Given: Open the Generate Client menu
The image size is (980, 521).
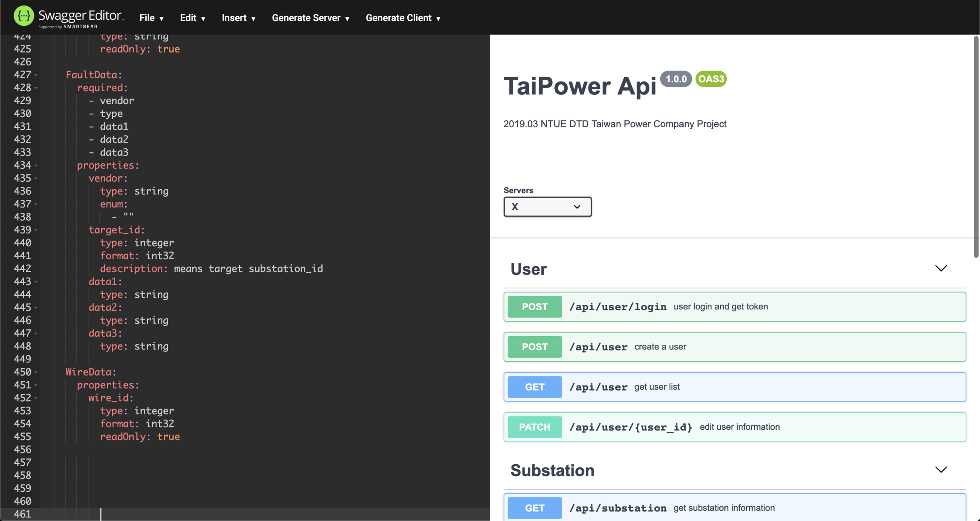Looking at the screenshot, I should click(x=403, y=18).
